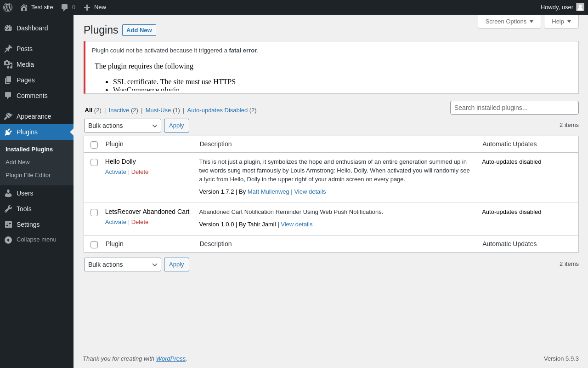Filter plugins by the Inactive tab

pyautogui.click(x=119, y=110)
